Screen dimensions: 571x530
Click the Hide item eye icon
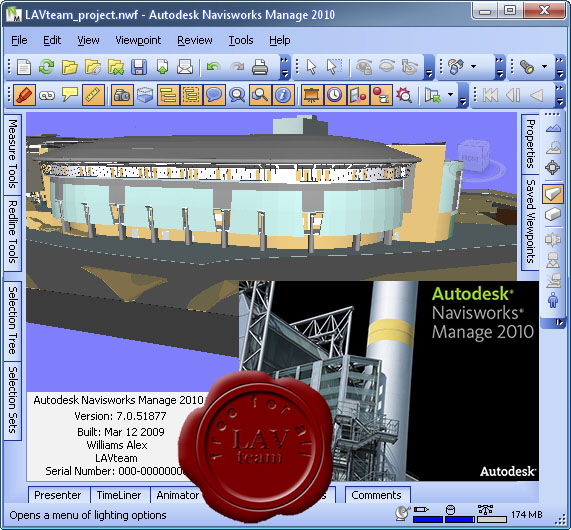(x=386, y=67)
